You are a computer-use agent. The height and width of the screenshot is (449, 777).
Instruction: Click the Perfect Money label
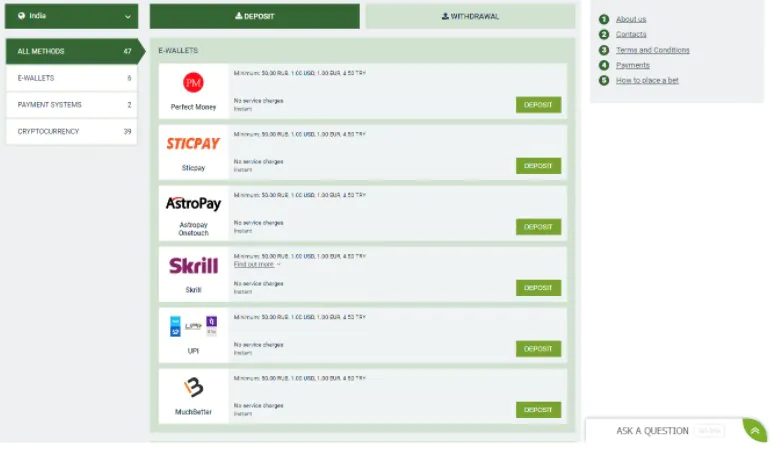click(x=193, y=107)
